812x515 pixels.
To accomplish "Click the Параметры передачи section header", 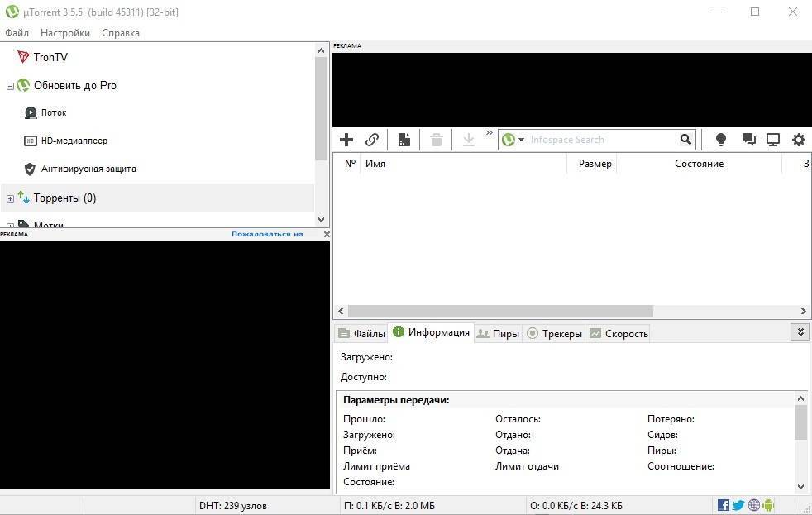I will [396, 400].
